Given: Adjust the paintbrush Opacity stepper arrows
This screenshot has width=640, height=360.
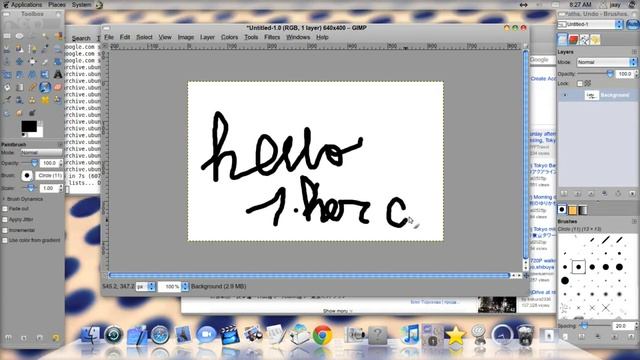Looking at the screenshot, I should (61, 163).
